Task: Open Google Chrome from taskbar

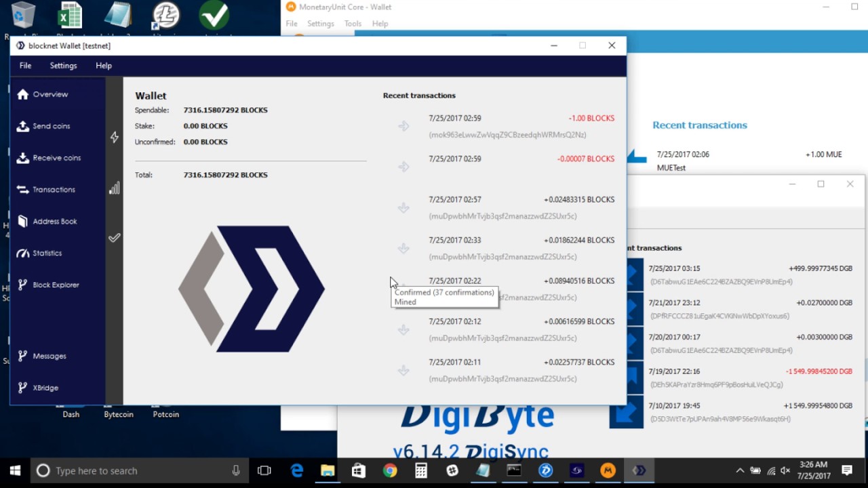Action: tap(390, 470)
